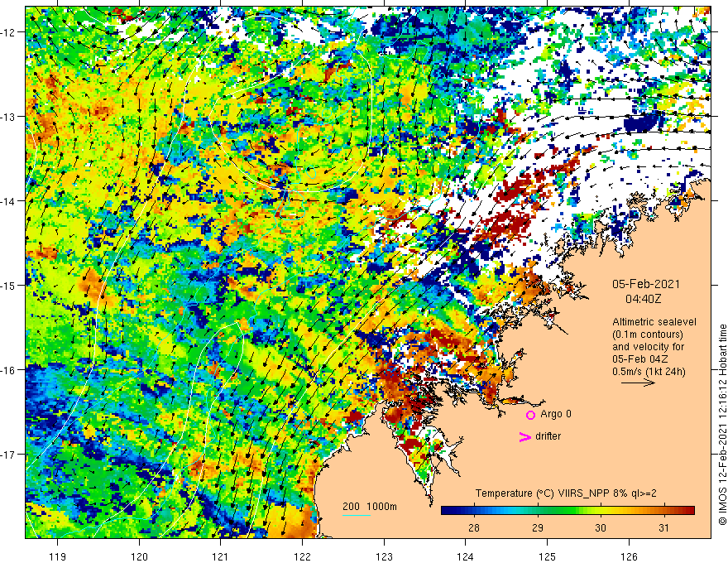Click the '04:40Z' time label
The height and width of the screenshot is (563, 728).
643,299
